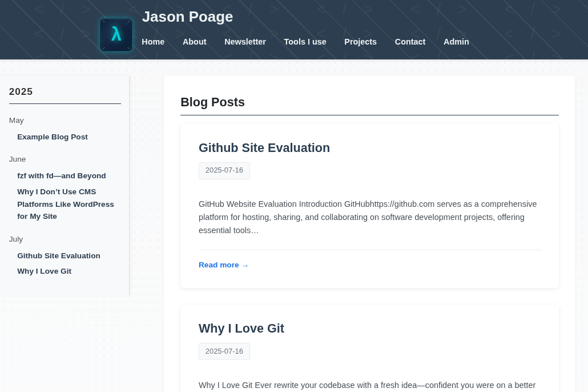Screen dimensions: 588x392
Task: Select Contact in the navigation bar
Action: click(410, 42)
